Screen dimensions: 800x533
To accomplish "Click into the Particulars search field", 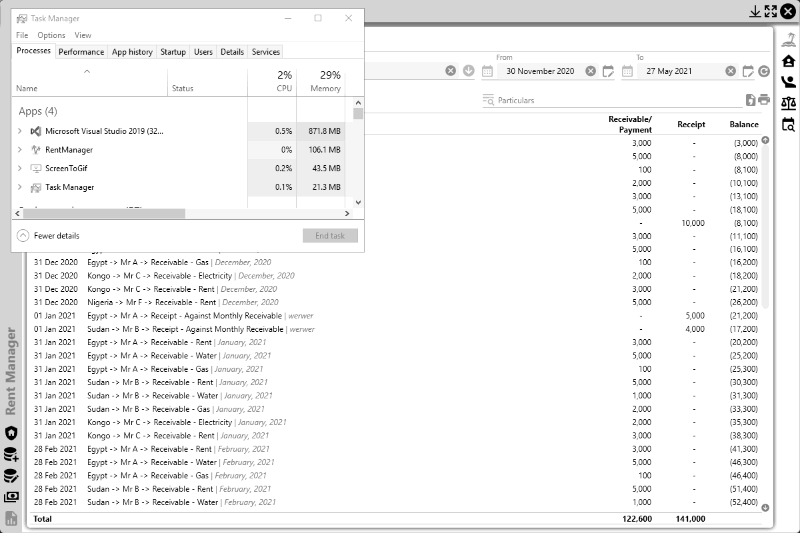I will [620, 100].
